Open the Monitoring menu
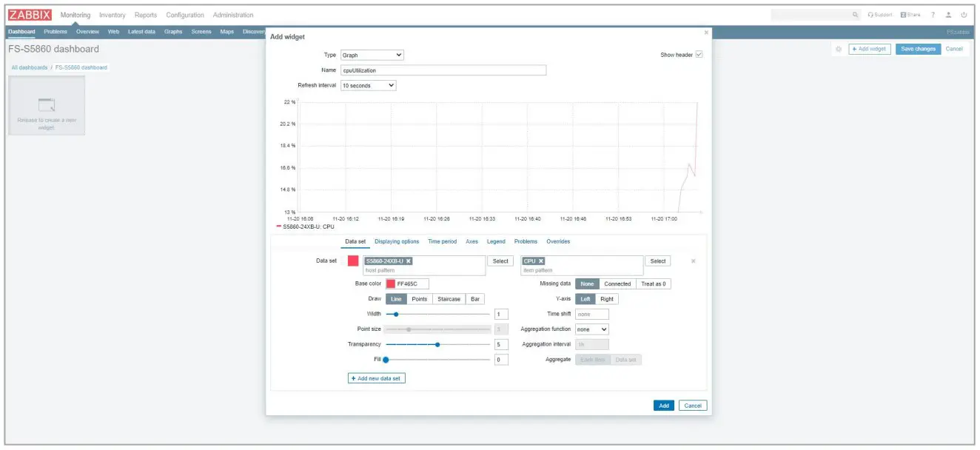This screenshot has width=980, height=450. (x=75, y=15)
